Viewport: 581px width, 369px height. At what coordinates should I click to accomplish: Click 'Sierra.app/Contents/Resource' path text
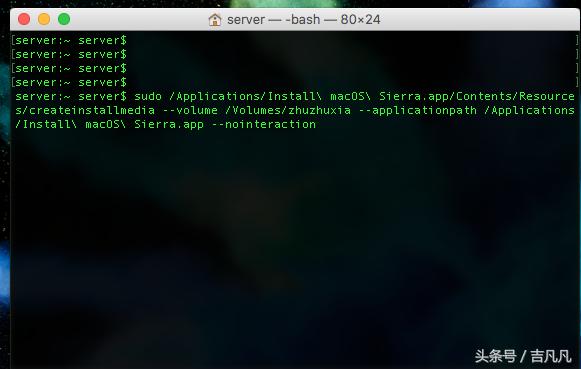tap(477, 96)
